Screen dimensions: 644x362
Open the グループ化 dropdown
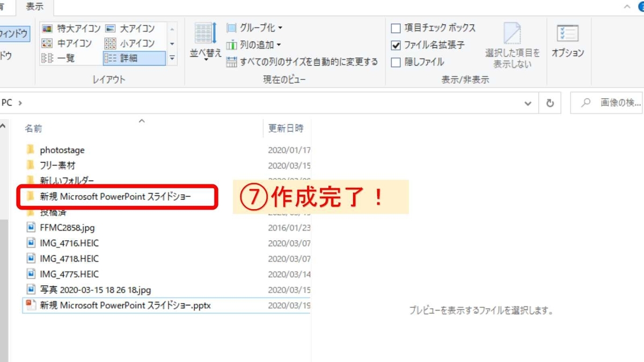click(254, 28)
